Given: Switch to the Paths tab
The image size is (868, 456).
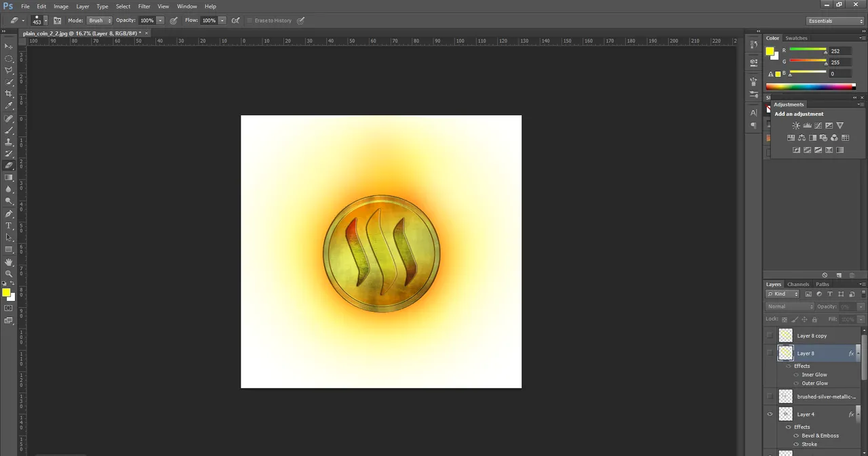Looking at the screenshot, I should (x=823, y=284).
